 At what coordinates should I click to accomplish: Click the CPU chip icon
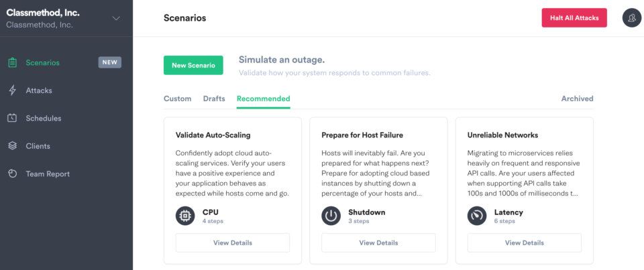point(185,216)
